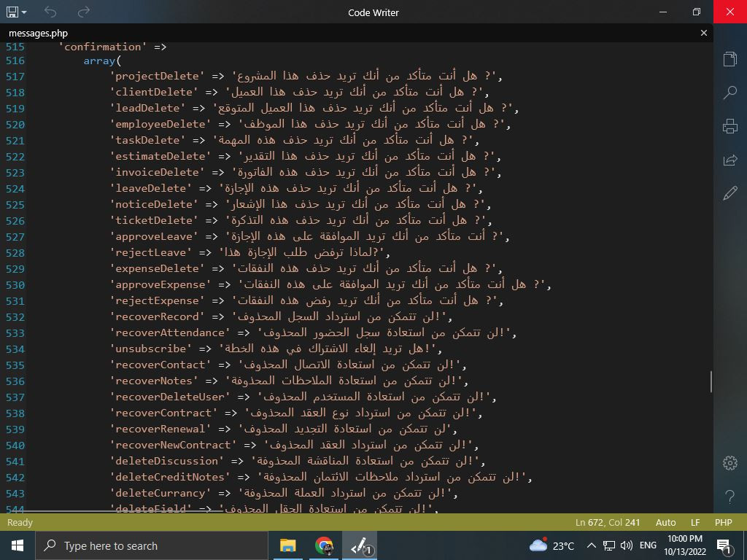Click the 'taskDelete' key text
The width and height of the screenshot is (747, 560).
coord(147,140)
